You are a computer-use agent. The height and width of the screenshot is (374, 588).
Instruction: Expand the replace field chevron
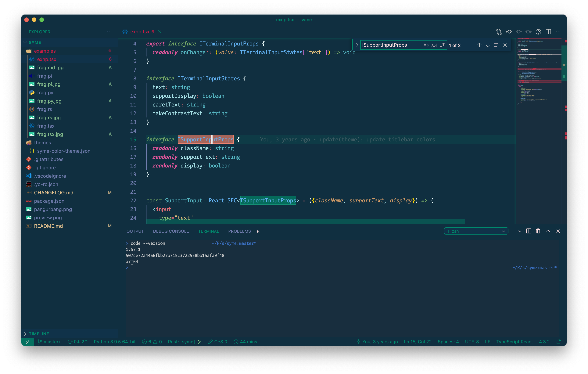[x=357, y=45]
